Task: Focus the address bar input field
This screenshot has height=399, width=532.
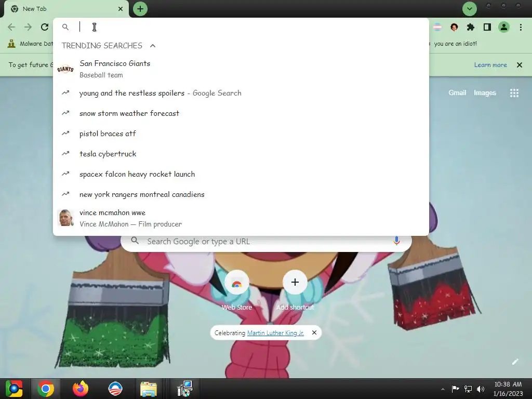Action: pyautogui.click(x=251, y=27)
